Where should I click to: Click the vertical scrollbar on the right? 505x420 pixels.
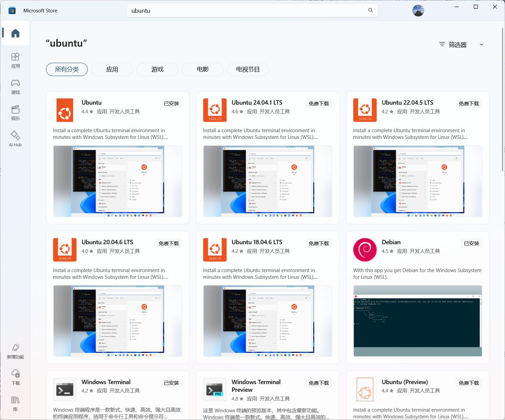pos(502,101)
